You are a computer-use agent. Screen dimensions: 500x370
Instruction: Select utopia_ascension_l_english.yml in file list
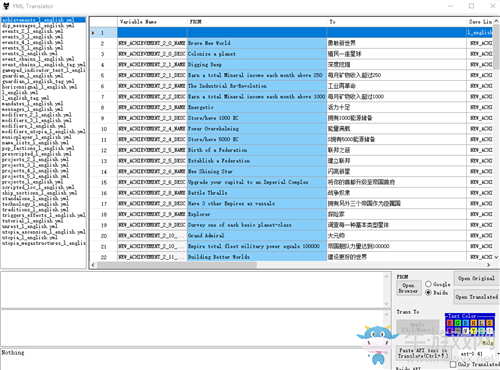coord(43,232)
